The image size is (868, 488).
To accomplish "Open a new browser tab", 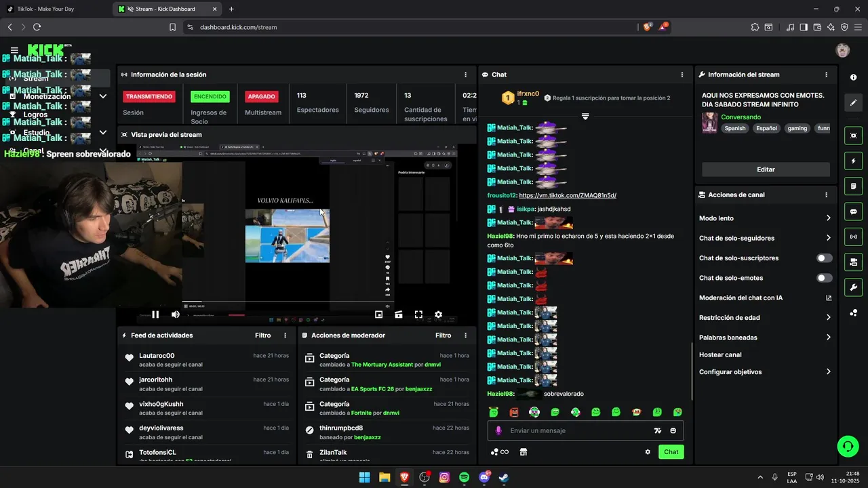I will [x=231, y=9].
